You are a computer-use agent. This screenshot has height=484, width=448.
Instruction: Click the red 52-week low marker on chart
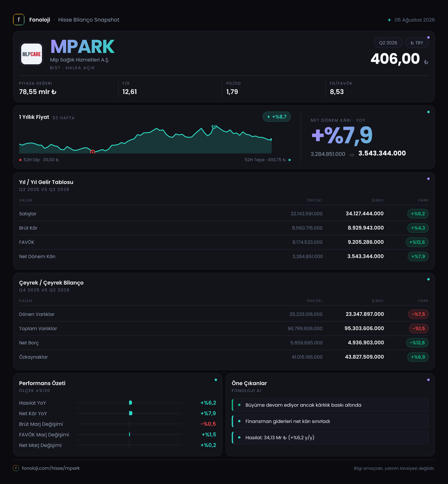click(x=92, y=152)
